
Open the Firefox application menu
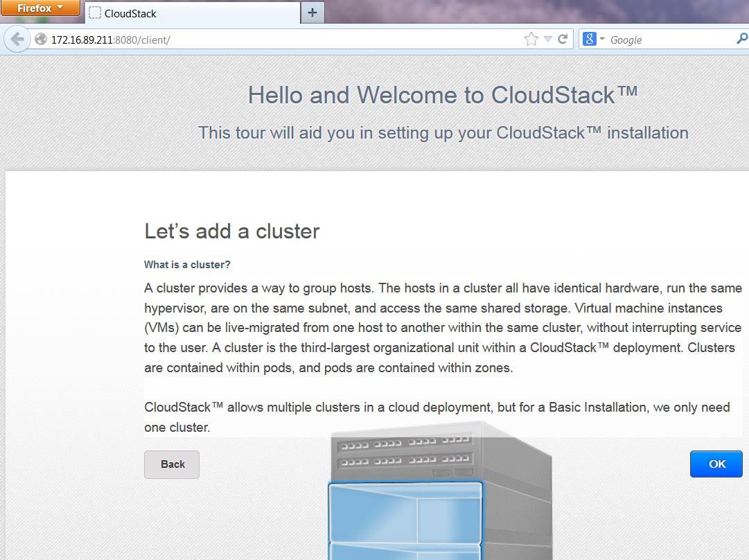[40, 8]
